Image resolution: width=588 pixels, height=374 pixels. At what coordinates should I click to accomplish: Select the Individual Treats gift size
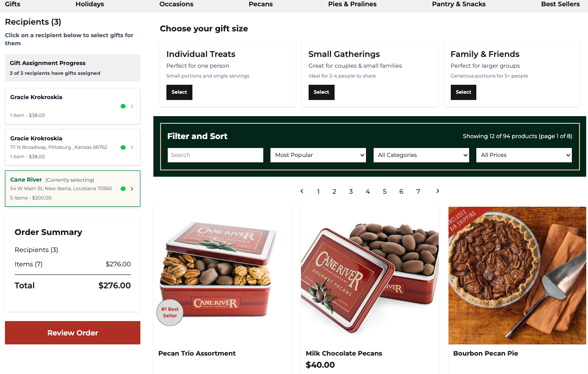179,92
